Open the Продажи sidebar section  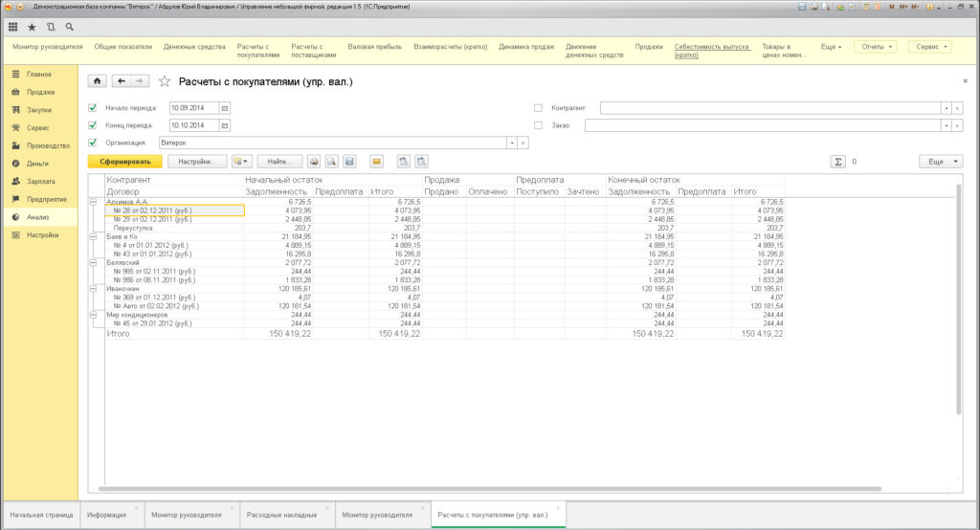tap(40, 92)
